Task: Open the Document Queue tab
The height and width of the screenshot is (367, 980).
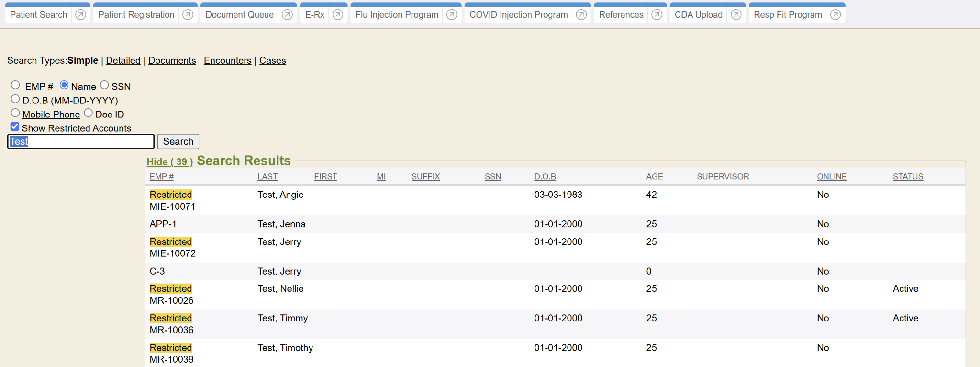Action: point(239,15)
